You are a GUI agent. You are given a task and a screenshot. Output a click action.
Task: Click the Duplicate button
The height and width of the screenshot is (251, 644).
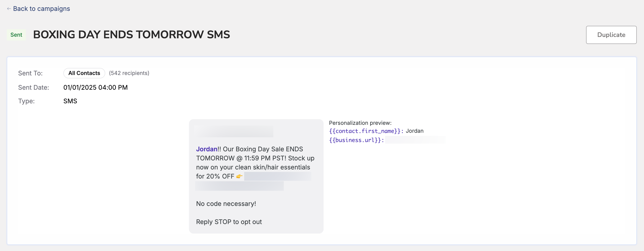click(611, 35)
